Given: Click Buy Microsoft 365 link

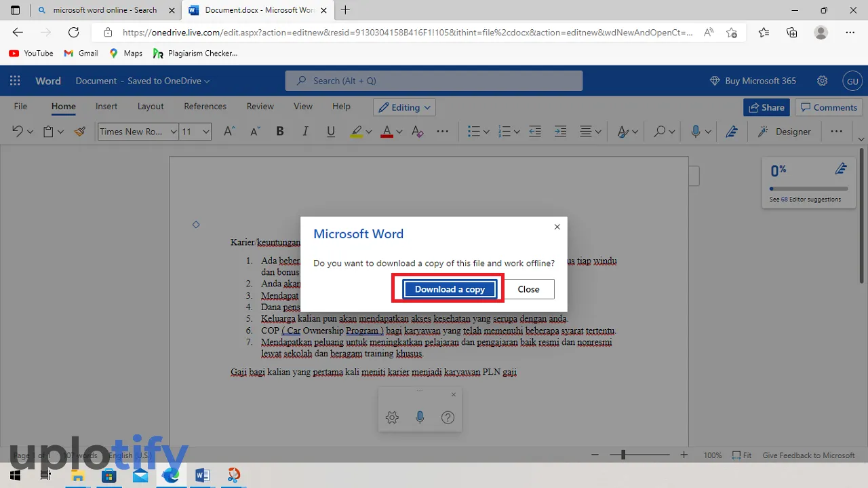Looking at the screenshot, I should [753, 81].
